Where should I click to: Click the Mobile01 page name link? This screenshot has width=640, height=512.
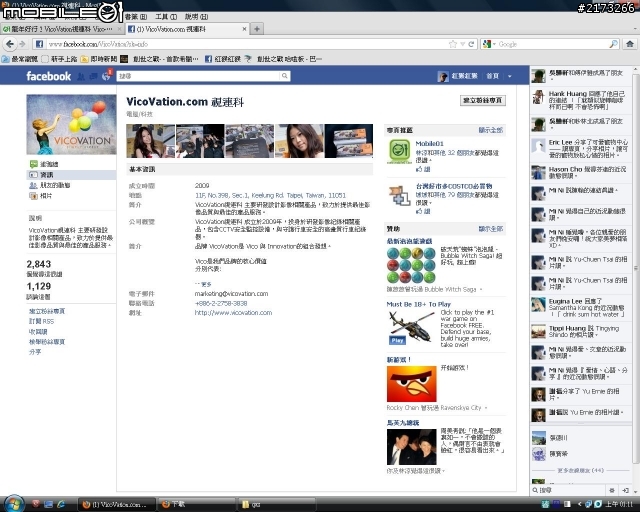pos(429,144)
